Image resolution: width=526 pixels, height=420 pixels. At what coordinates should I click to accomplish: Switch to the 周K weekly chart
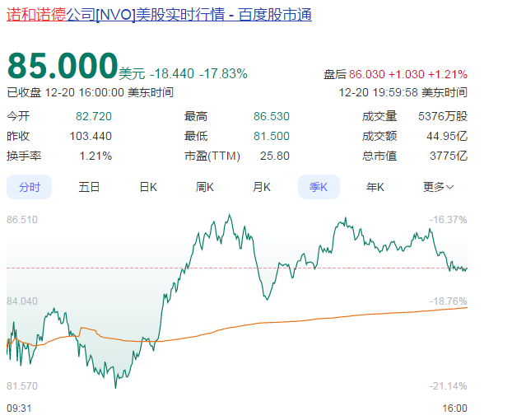click(204, 187)
